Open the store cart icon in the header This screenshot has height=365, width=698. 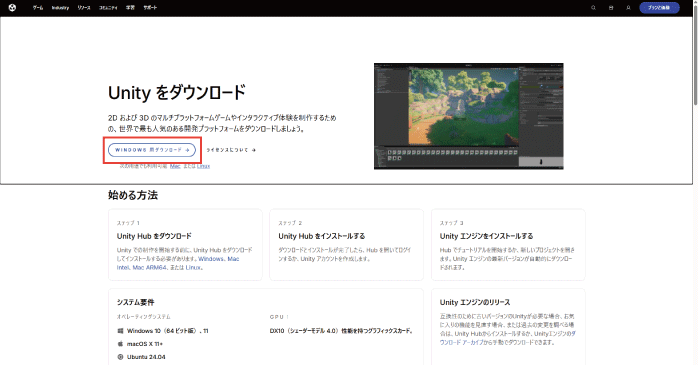[611, 8]
